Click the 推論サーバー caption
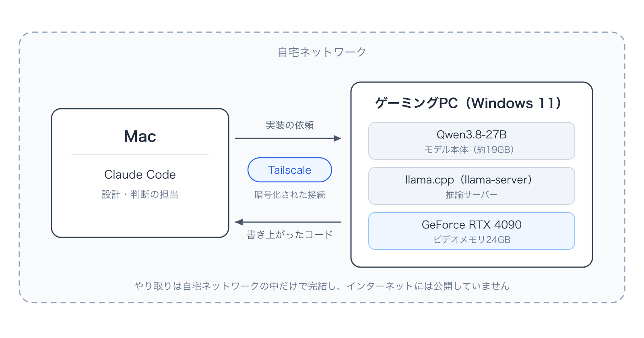Screen dimensions: 644x338 coord(472,195)
